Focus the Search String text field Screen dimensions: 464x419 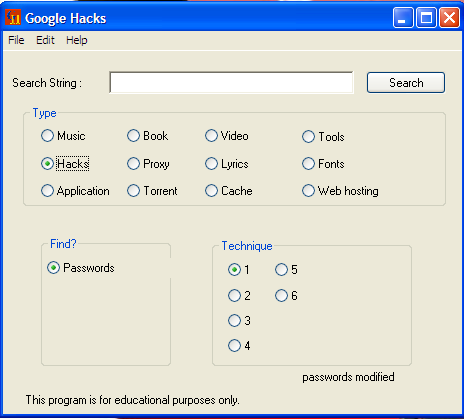pyautogui.click(x=231, y=82)
